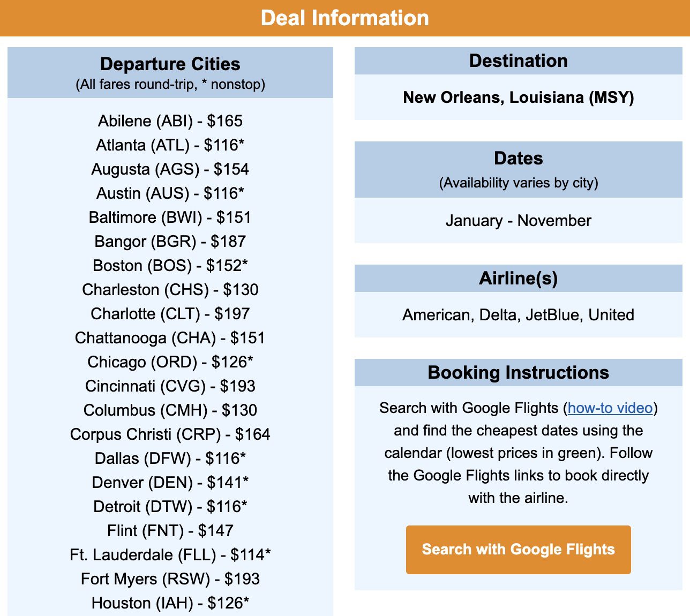Click the Booking Instructions header
The height and width of the screenshot is (616, 690).
[x=518, y=372]
